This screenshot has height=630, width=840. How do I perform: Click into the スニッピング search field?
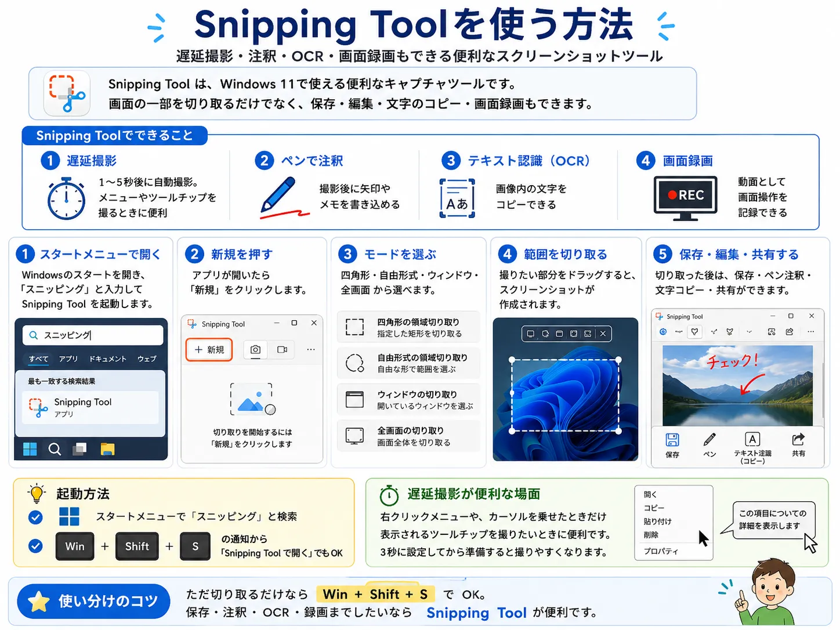(93, 335)
